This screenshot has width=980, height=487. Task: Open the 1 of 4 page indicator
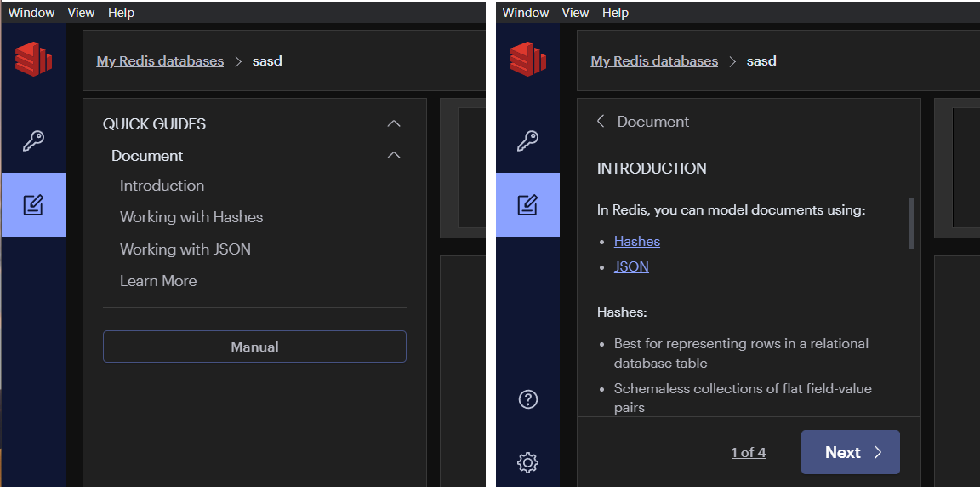pos(749,453)
